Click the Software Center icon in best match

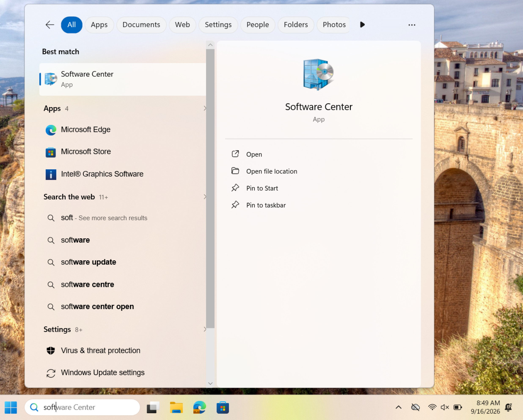(x=51, y=79)
